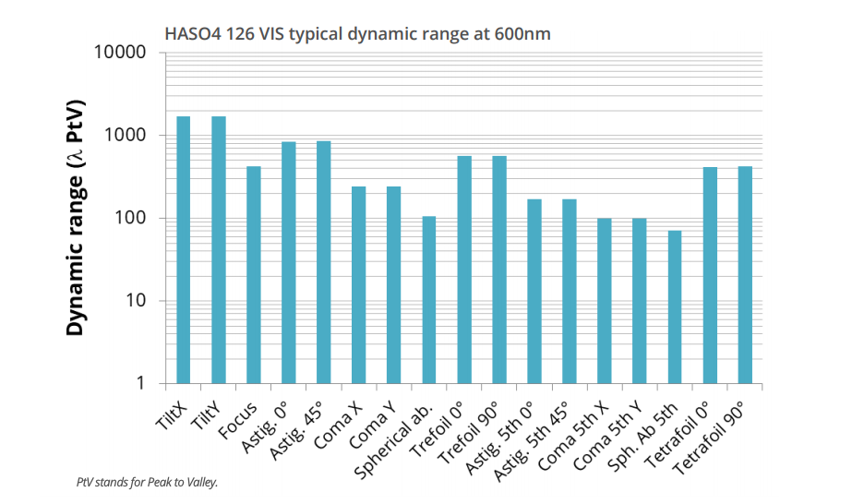Viewport: 864px width, 504px height.
Task: Pick the Trefoil 90° bar
Action: tap(499, 270)
